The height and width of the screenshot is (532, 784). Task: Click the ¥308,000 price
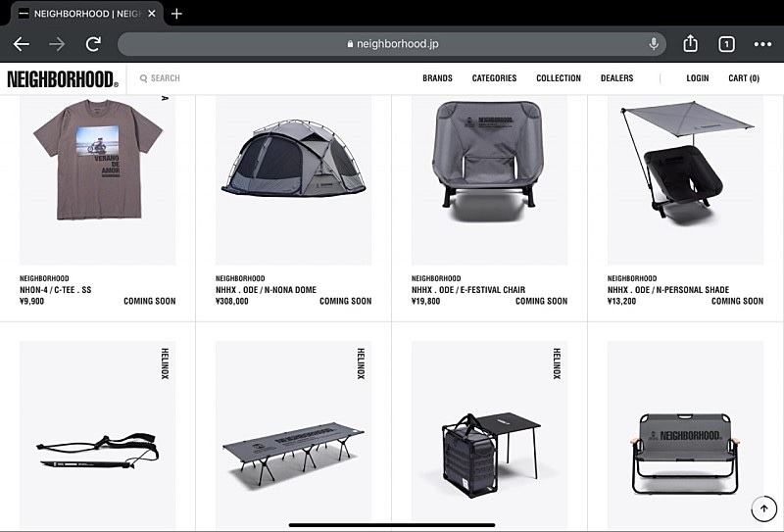tap(232, 301)
